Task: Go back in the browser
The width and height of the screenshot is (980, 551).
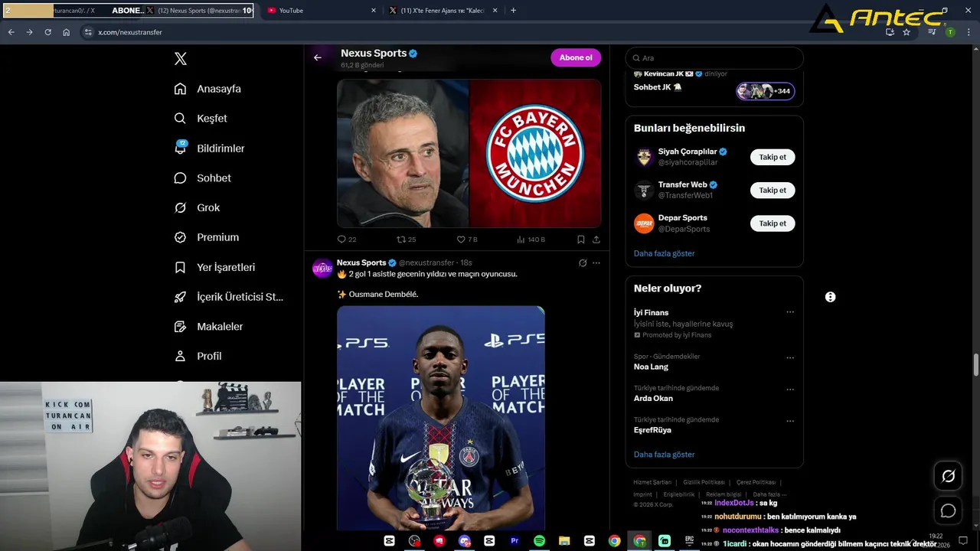Action: (11, 32)
